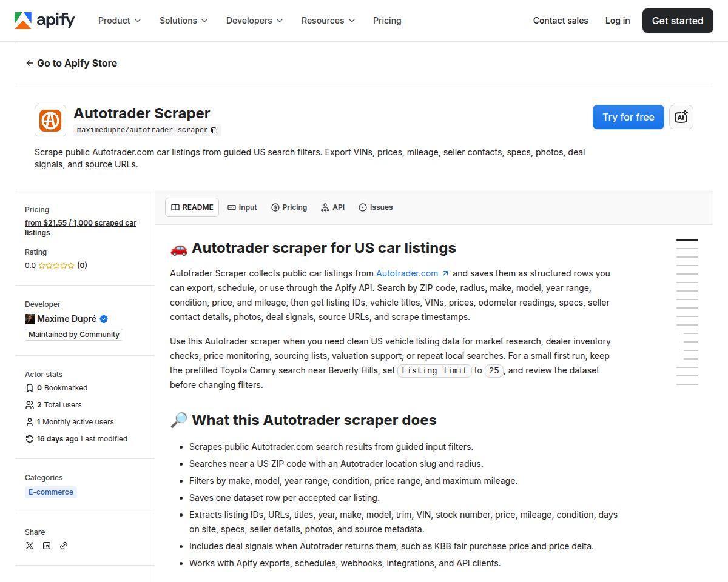Expand the Developers menu
728x582 pixels.
(255, 21)
